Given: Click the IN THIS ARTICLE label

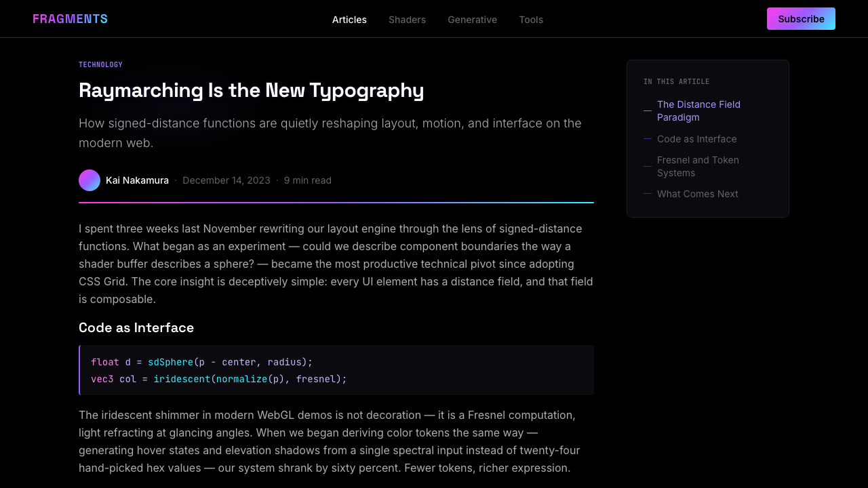Looking at the screenshot, I should (x=676, y=81).
